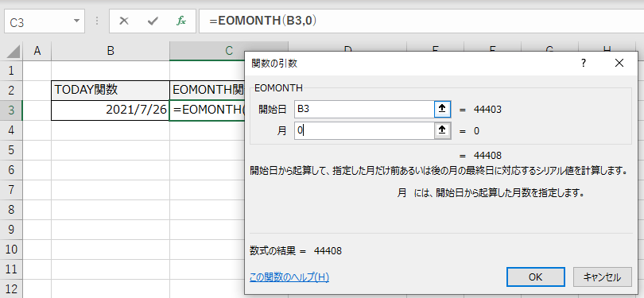This screenshot has width=644, height=298.
Task: Select row 7 header
Action: (11, 190)
